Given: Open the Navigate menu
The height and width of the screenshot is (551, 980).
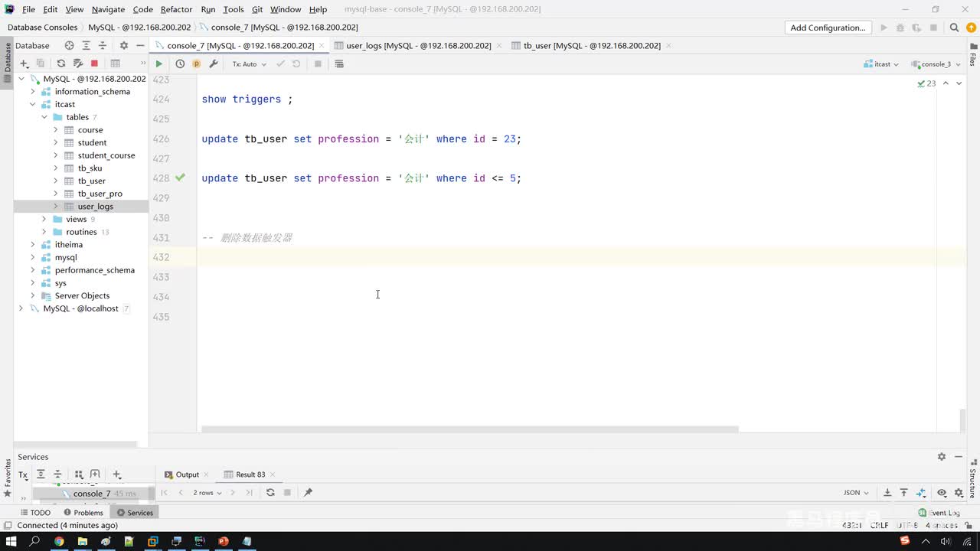Looking at the screenshot, I should pyautogui.click(x=108, y=9).
